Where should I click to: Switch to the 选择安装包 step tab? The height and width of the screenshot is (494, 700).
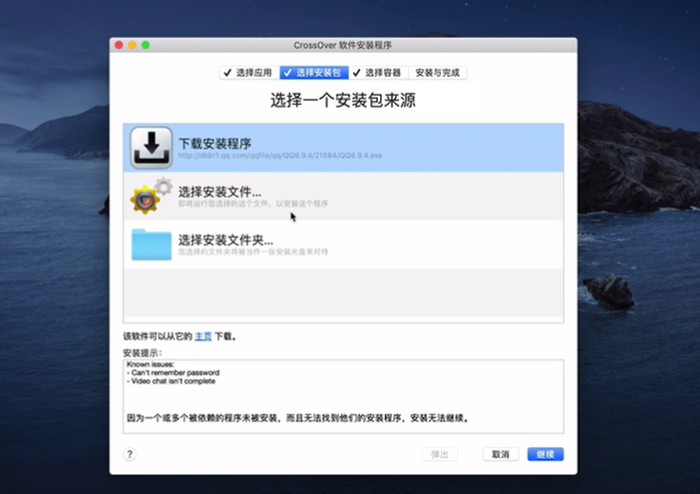coord(314,73)
